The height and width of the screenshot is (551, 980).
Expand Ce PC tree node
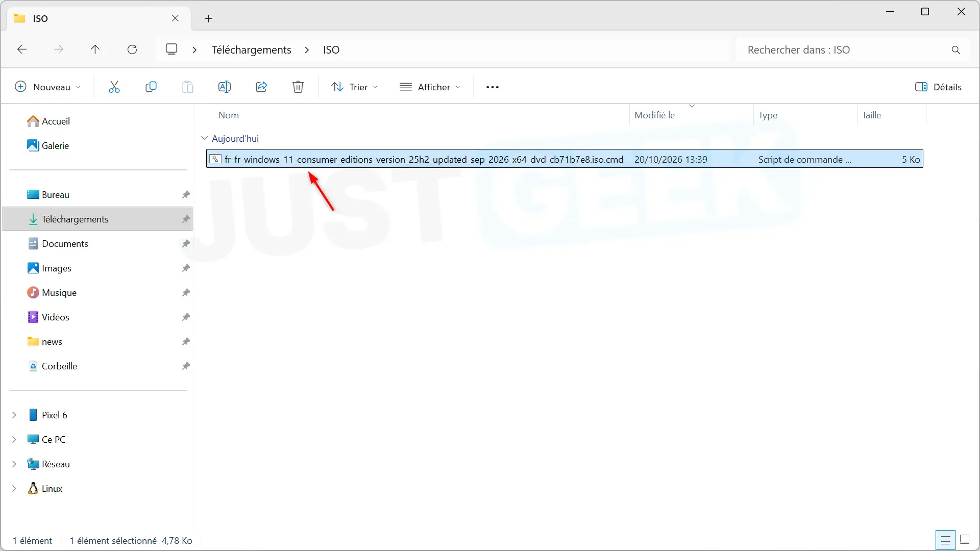pos(14,440)
